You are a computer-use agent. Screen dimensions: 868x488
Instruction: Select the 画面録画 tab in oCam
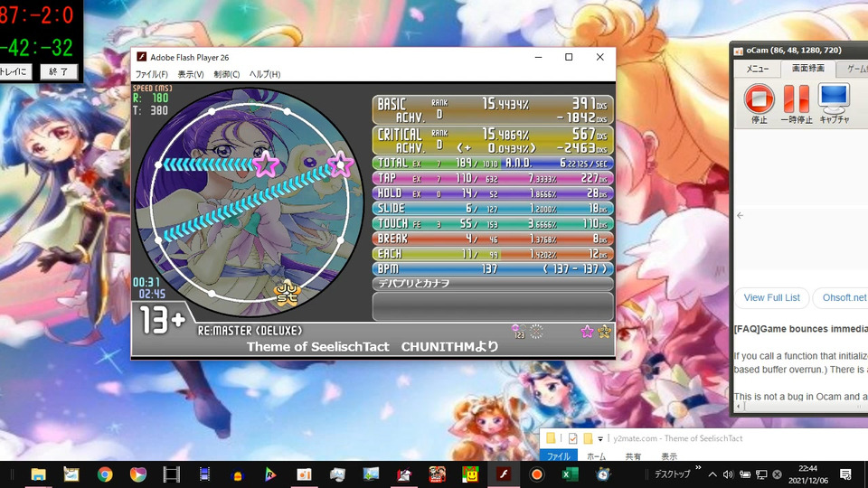[x=807, y=69]
